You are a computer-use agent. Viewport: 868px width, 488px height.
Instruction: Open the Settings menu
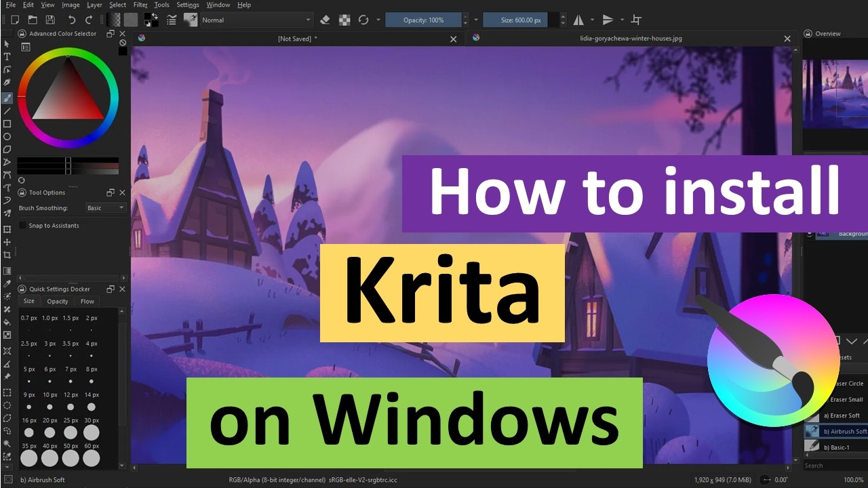188,5
